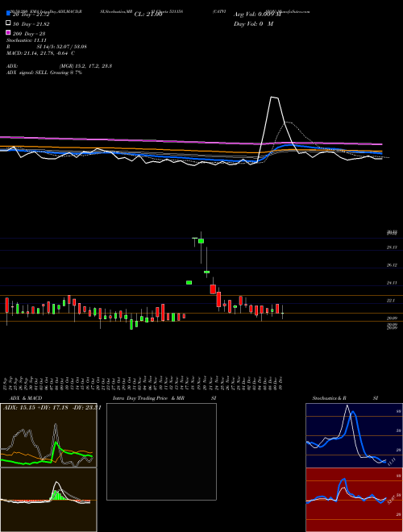Click the red RSI chart panel
Image resolution: width=403 pixels, height=532 pixels.
tap(354, 500)
